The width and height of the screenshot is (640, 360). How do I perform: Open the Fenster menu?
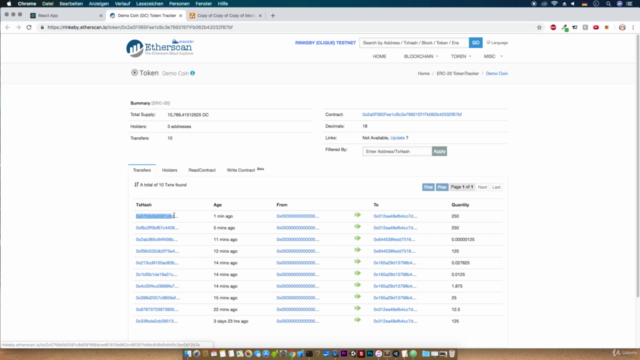203,4
